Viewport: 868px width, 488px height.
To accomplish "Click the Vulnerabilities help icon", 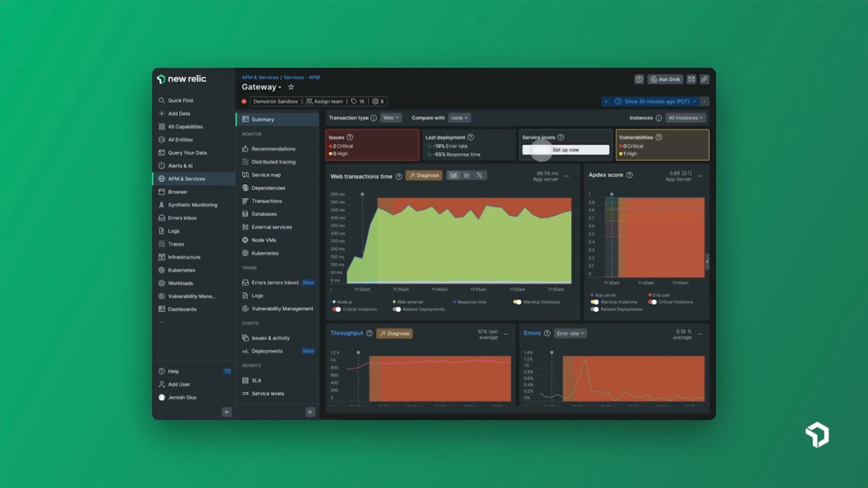I will [x=659, y=137].
